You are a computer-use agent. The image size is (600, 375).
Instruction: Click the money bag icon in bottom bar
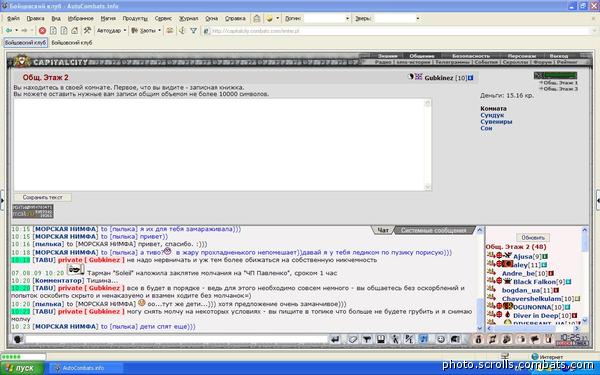pos(478,339)
